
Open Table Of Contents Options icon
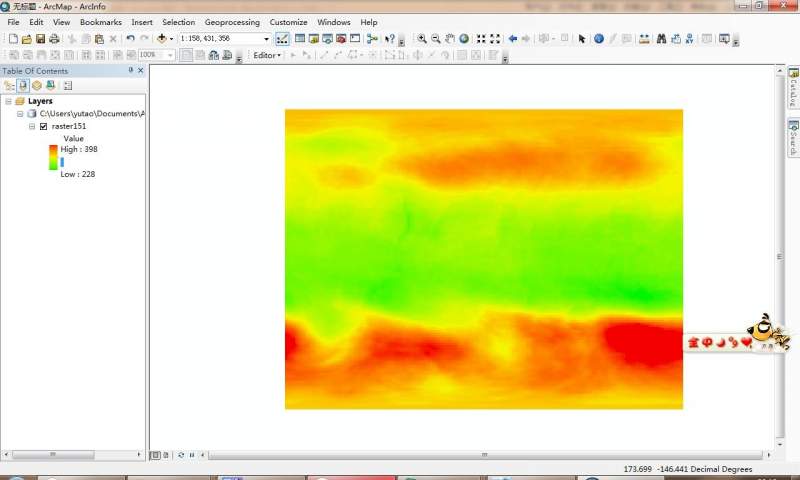(68, 86)
